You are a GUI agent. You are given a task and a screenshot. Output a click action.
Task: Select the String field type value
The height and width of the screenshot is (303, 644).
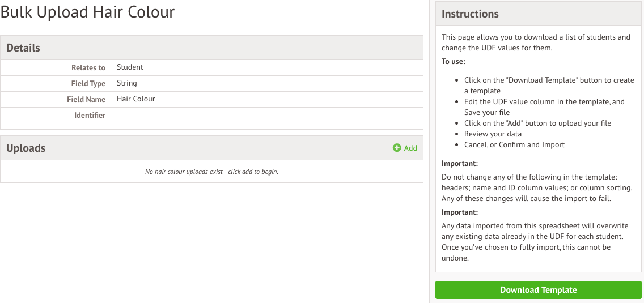coord(126,83)
